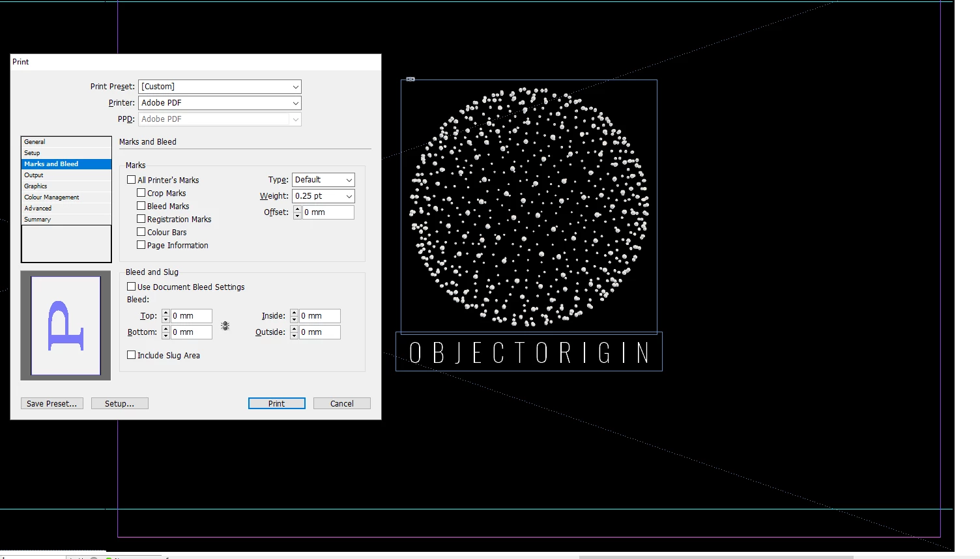Click the bleed link chain icon
The height and width of the screenshot is (559, 980).
coord(225,326)
